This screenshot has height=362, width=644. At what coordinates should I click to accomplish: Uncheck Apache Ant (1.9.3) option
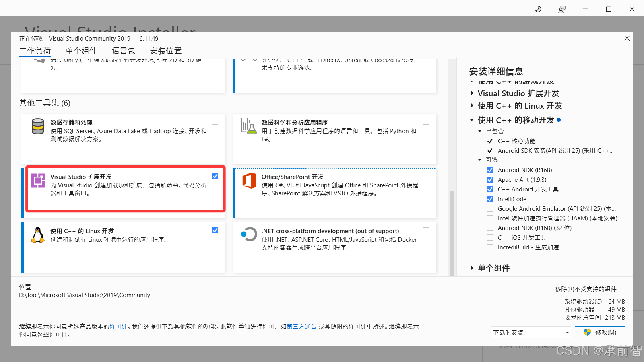pyautogui.click(x=490, y=179)
